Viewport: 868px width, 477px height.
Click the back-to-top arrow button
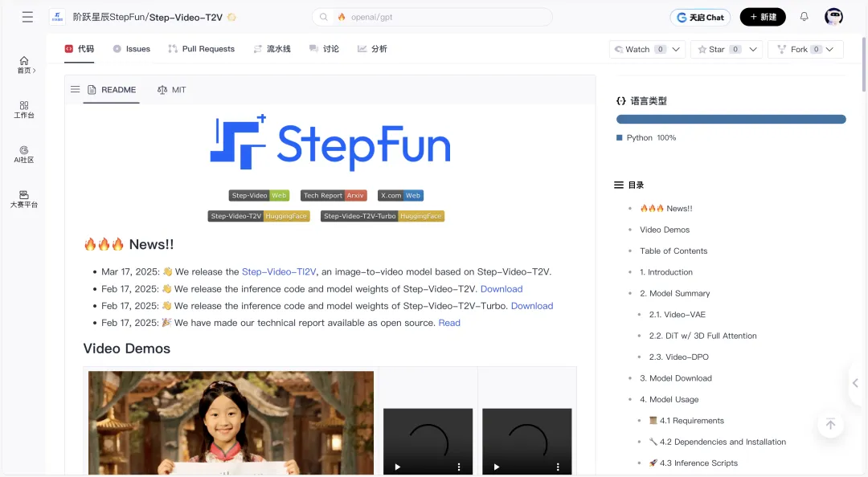[830, 425]
